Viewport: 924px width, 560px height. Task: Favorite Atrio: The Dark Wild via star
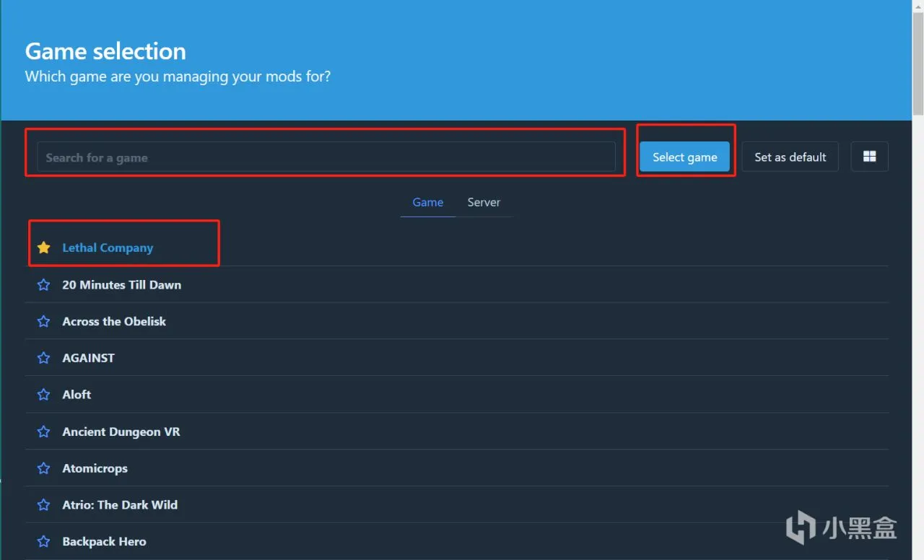click(x=44, y=505)
